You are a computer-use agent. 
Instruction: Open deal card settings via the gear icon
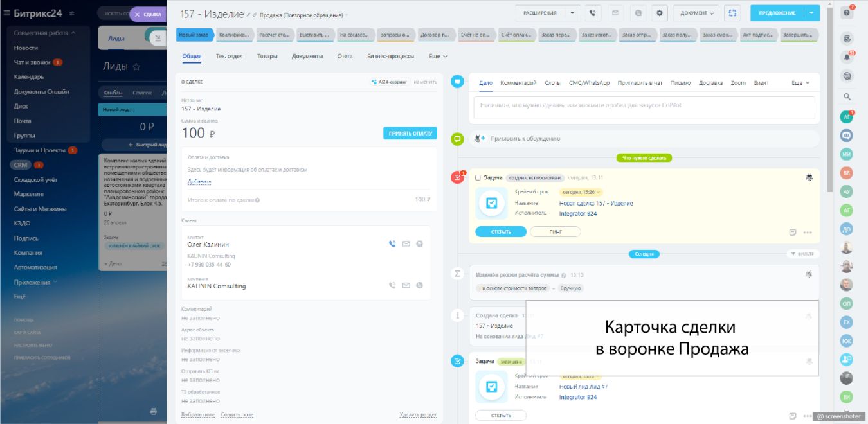pos(659,13)
